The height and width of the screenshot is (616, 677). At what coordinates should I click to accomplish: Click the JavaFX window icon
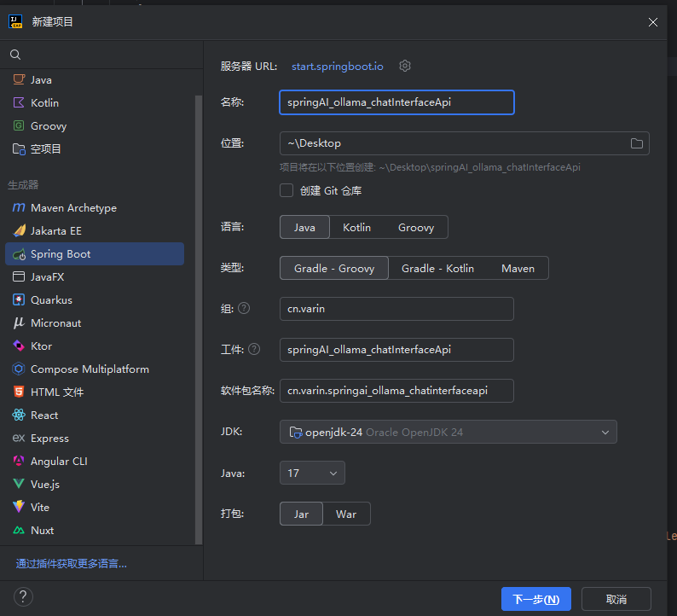click(x=19, y=276)
